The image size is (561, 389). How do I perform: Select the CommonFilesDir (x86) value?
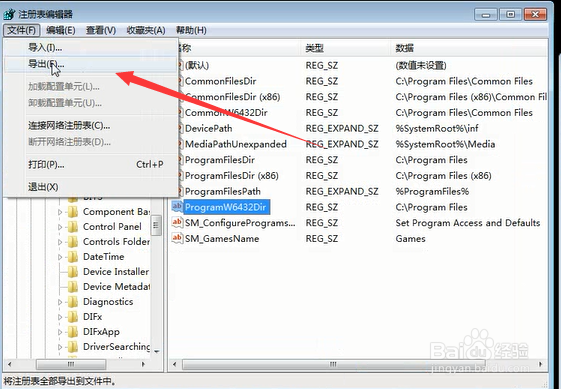(x=233, y=97)
